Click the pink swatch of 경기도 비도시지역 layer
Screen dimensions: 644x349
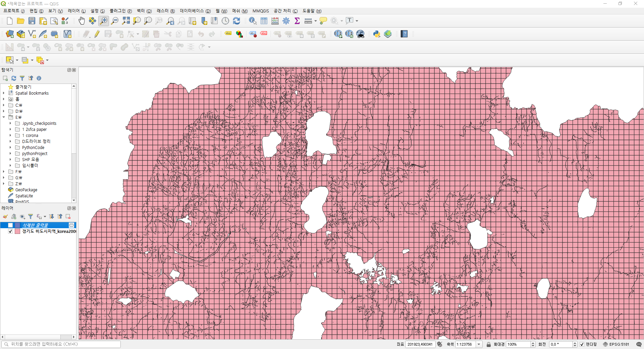pos(17,231)
